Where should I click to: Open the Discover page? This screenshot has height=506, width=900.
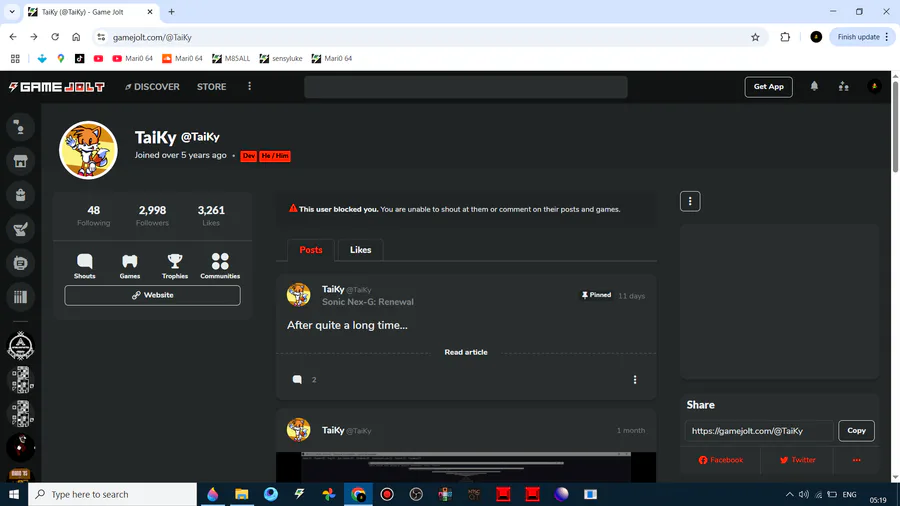152,87
